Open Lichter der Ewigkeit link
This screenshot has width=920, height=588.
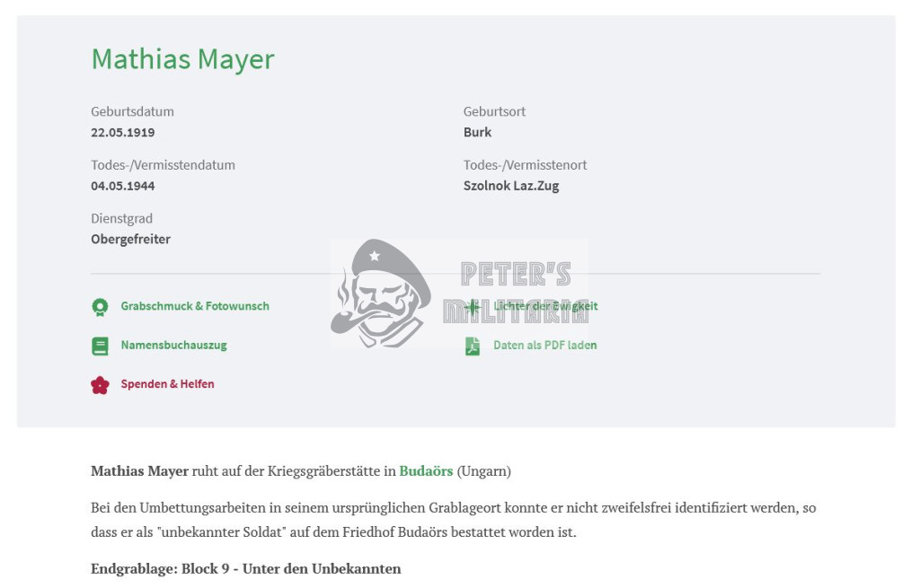pos(545,306)
